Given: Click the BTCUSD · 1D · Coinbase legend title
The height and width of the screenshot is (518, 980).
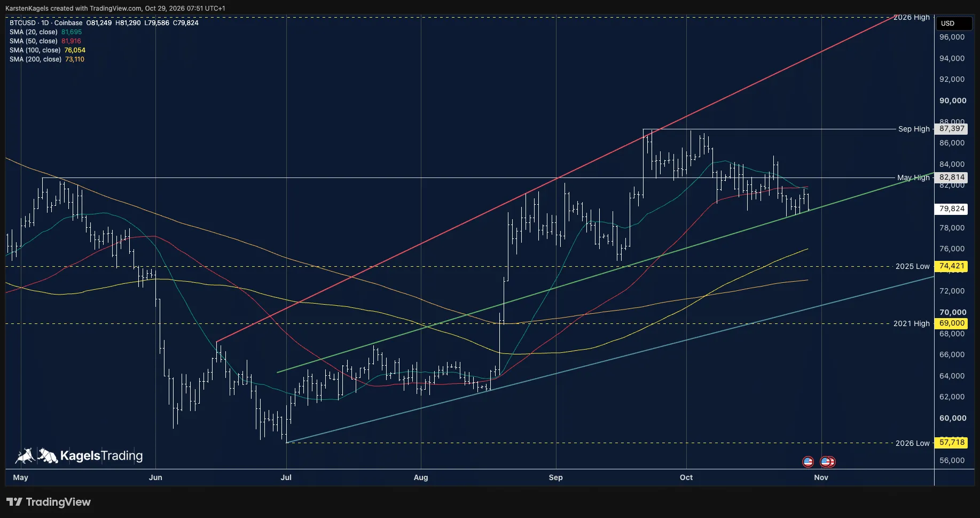Looking at the screenshot, I should 46,23.
